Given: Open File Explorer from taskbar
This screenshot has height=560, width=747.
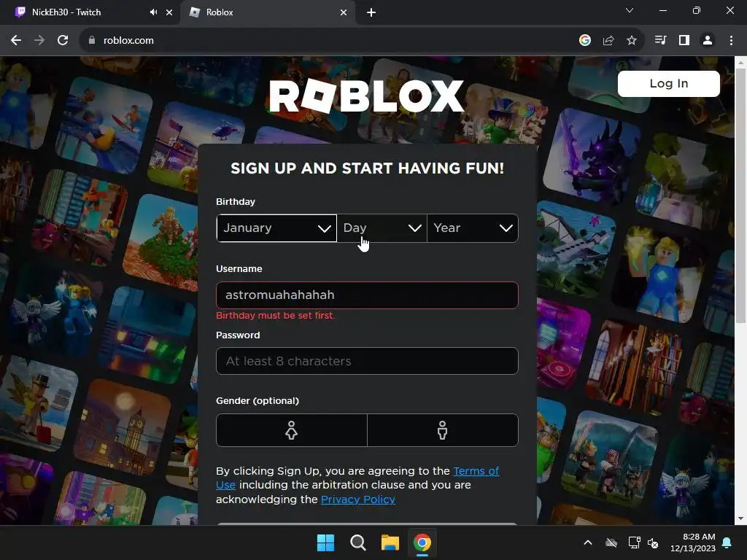Looking at the screenshot, I should [390, 542].
